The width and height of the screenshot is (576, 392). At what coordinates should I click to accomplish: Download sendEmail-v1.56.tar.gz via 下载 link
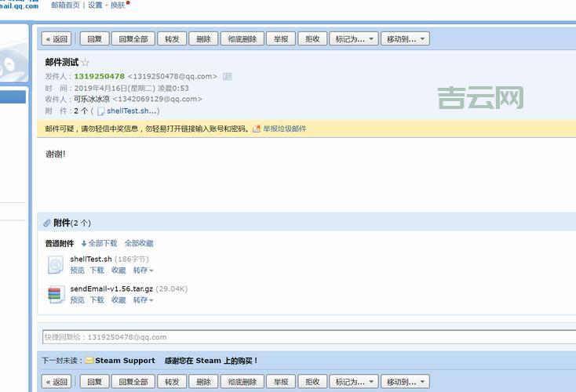coord(97,300)
